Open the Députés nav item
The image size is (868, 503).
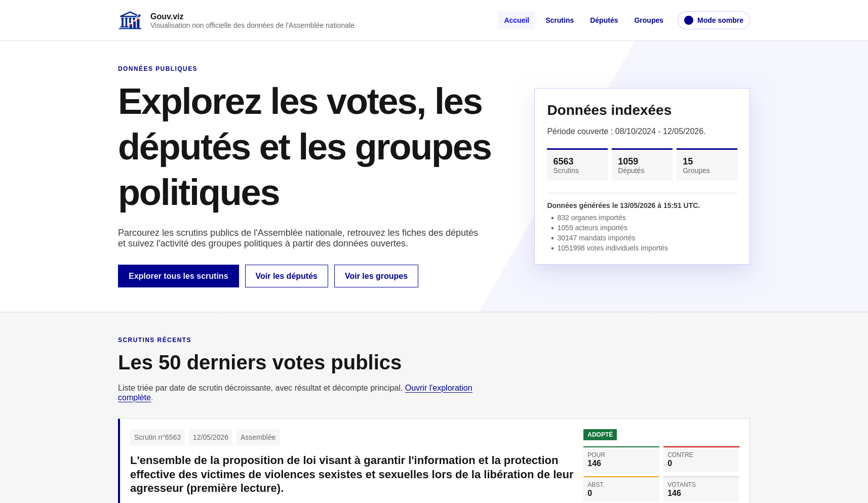604,20
